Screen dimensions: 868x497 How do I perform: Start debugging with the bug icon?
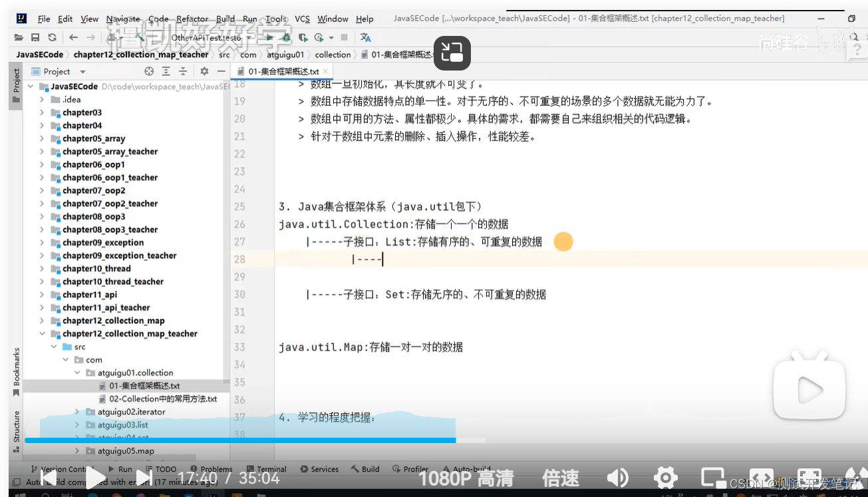click(287, 37)
